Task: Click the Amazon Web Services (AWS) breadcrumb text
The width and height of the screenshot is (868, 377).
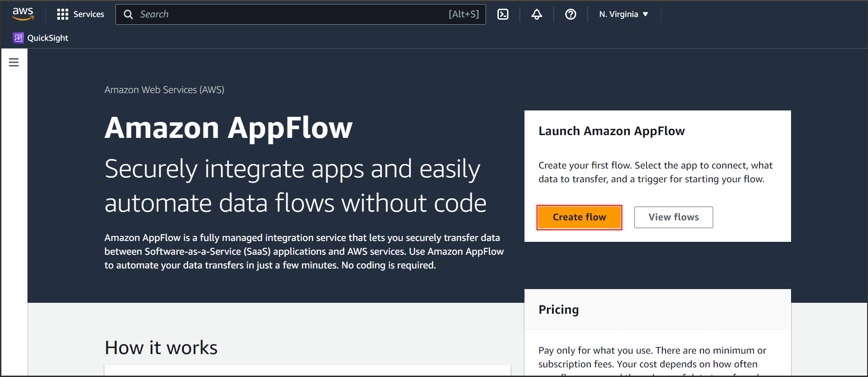Action: coord(164,90)
